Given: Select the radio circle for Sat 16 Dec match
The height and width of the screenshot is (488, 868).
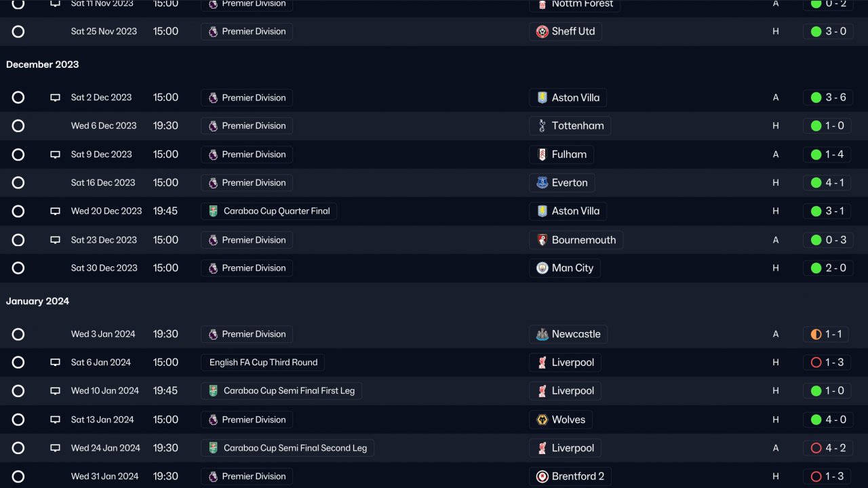Looking at the screenshot, I should click(x=18, y=183).
